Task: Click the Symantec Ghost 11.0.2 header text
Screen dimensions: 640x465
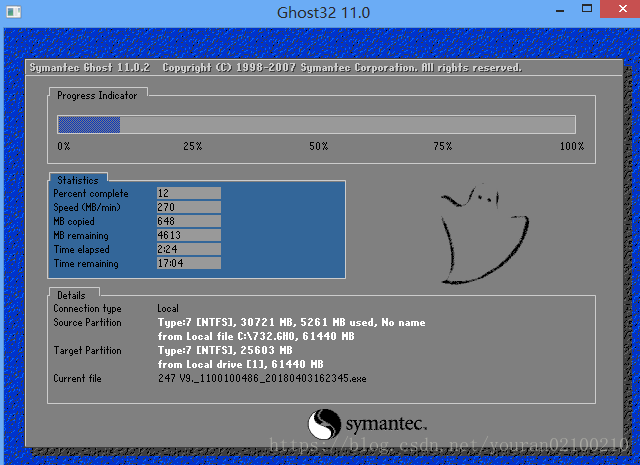Action: tap(89, 67)
